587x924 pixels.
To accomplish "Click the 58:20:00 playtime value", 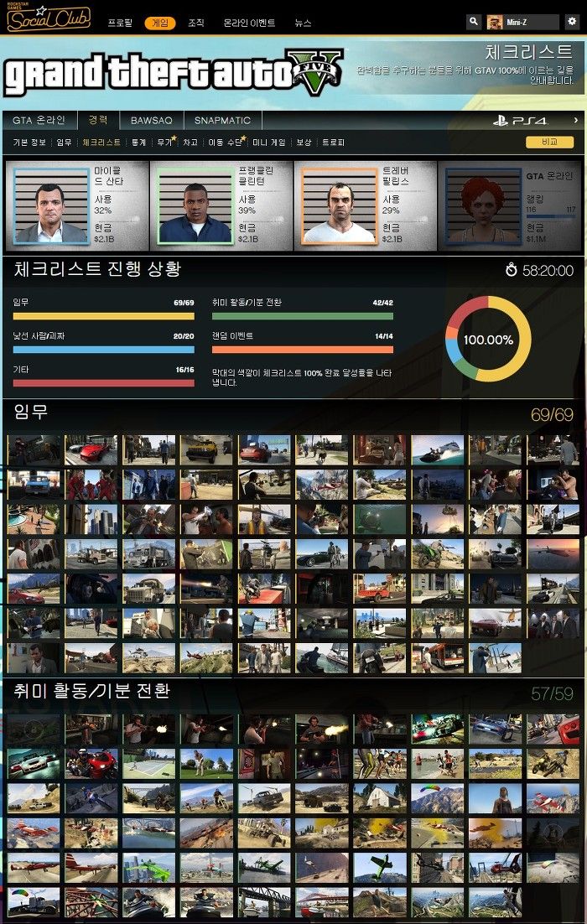I will [x=548, y=271].
